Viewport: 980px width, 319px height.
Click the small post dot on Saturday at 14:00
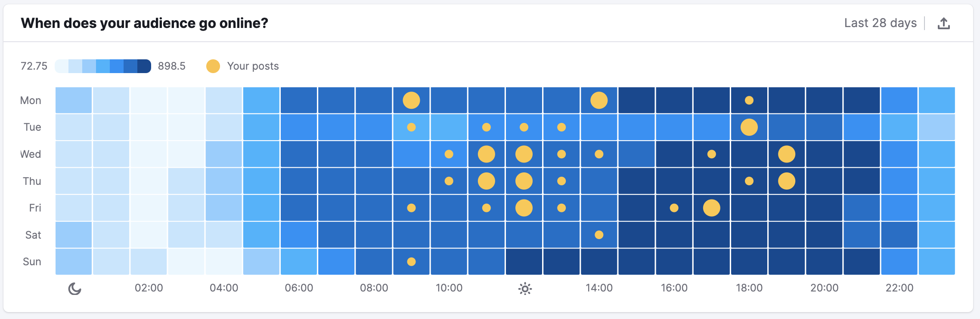pos(599,234)
